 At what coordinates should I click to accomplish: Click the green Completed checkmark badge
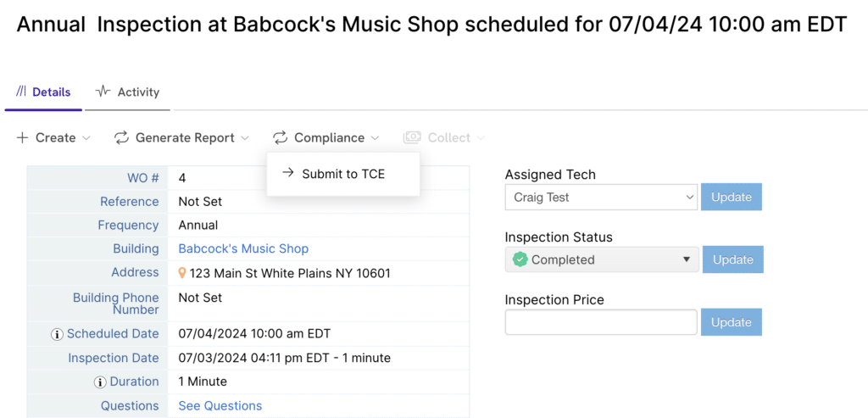pos(520,259)
